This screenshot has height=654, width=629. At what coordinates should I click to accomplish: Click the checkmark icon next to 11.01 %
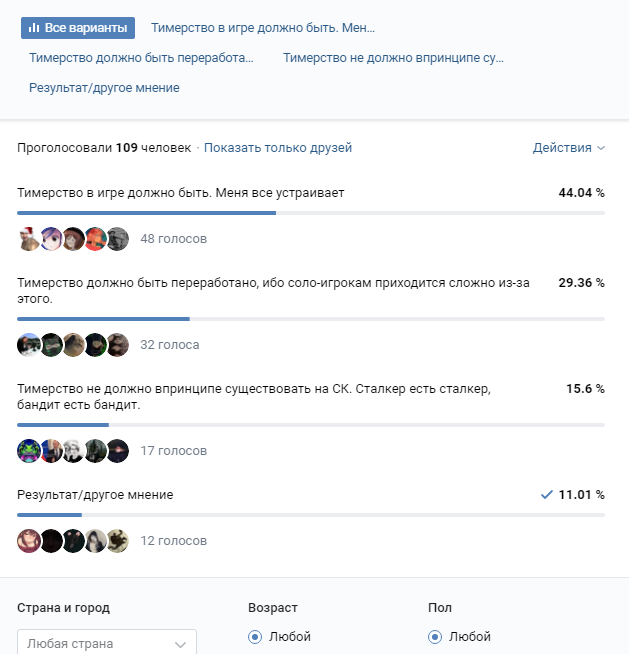546,495
